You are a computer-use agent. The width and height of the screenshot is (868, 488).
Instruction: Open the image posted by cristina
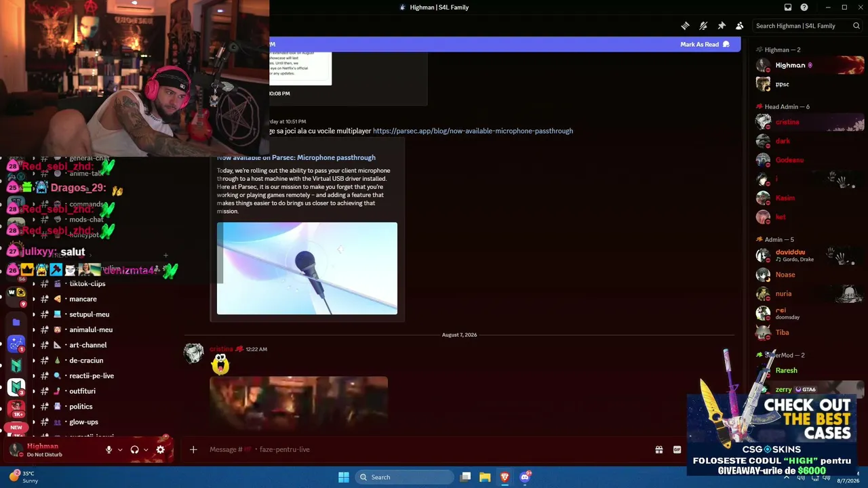pos(298,404)
